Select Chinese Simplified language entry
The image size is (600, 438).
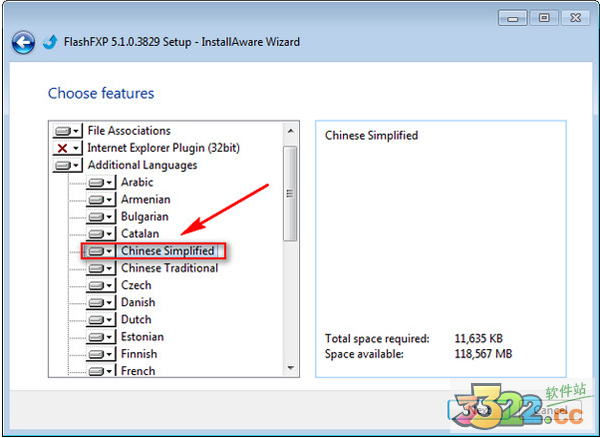tap(168, 251)
